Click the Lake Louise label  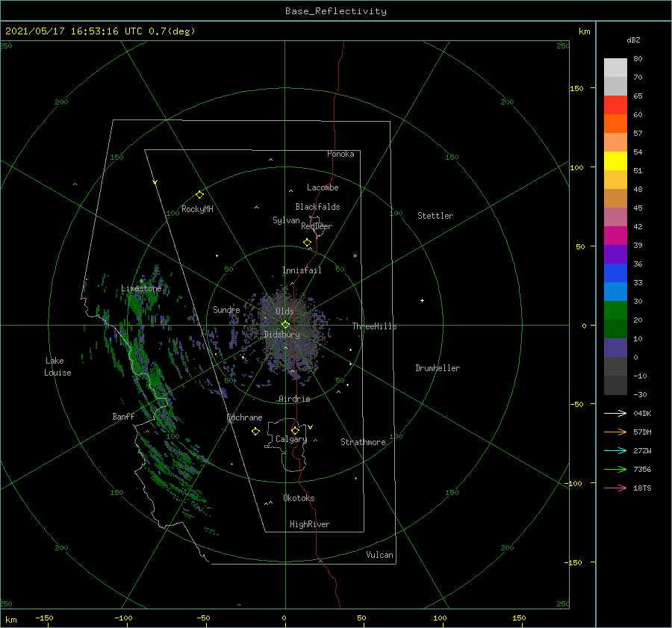[x=57, y=367]
